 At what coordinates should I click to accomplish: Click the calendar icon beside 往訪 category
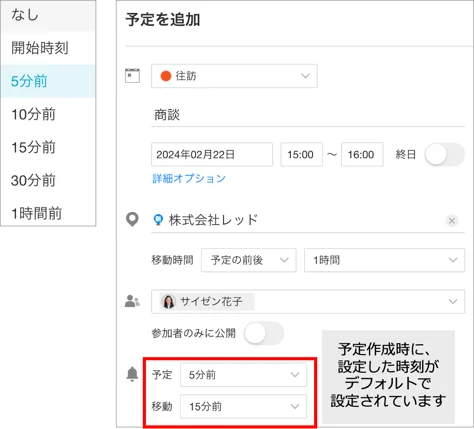click(132, 76)
